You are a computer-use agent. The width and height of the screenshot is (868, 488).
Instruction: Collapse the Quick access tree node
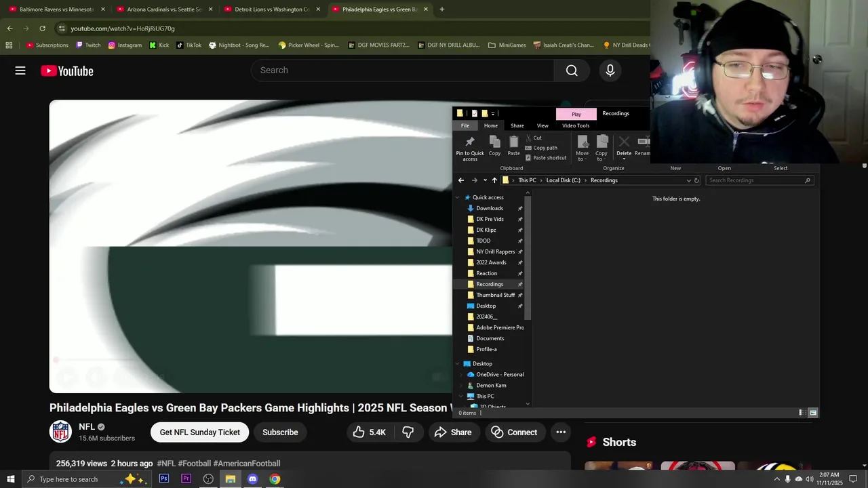tap(458, 197)
